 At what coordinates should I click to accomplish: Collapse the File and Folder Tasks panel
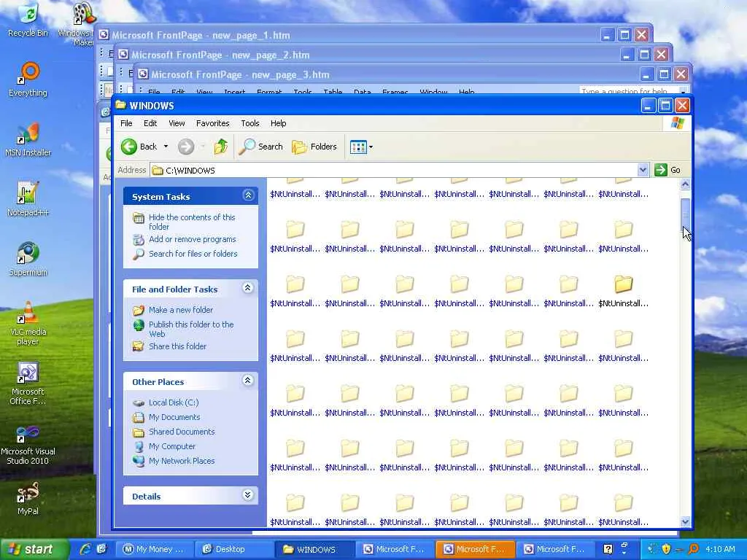[x=248, y=287]
